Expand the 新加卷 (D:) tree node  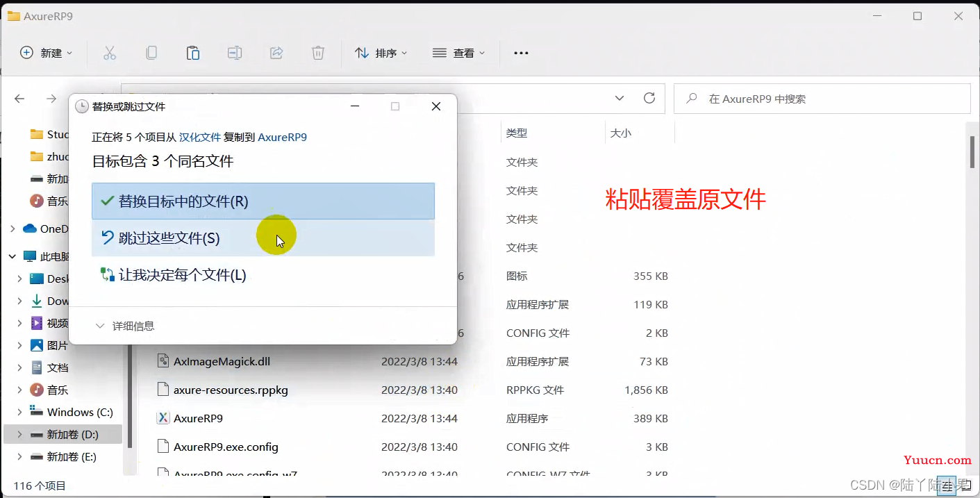point(19,434)
